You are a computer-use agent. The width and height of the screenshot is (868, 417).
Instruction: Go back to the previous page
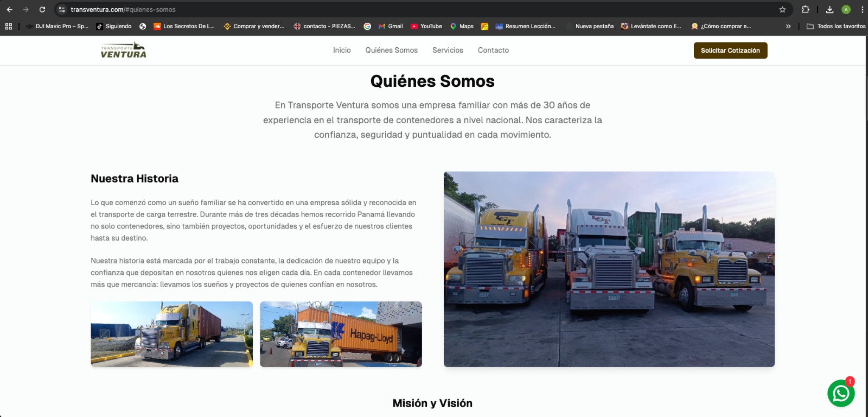pyautogui.click(x=10, y=10)
